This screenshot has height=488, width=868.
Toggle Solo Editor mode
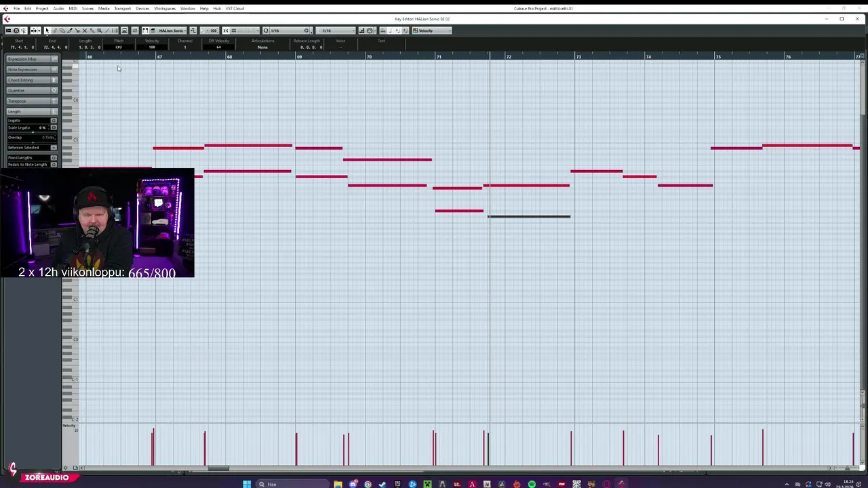pos(16,30)
